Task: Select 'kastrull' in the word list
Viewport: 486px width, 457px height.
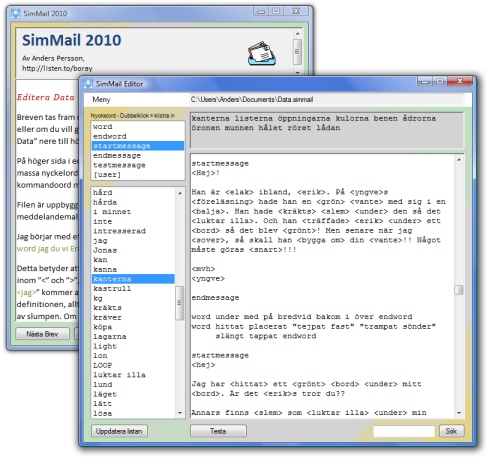Action: [133, 288]
